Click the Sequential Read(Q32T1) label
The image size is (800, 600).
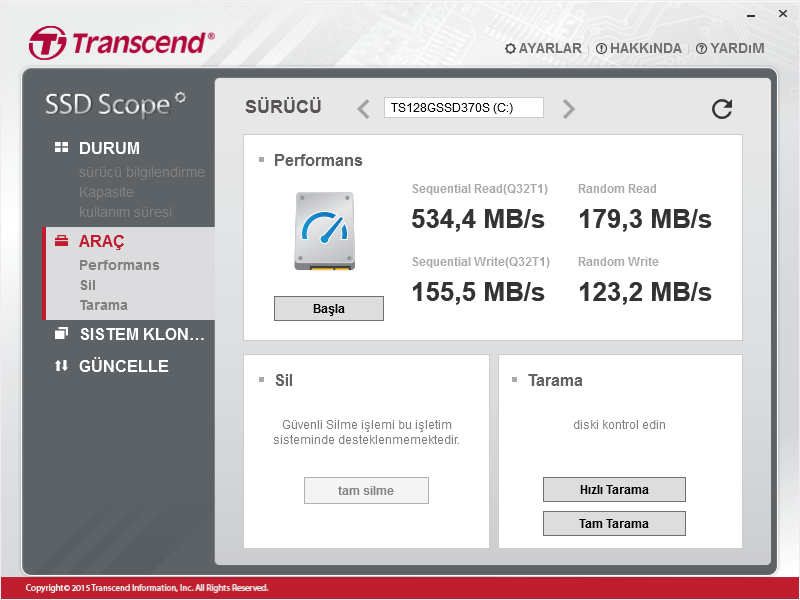tap(480, 189)
